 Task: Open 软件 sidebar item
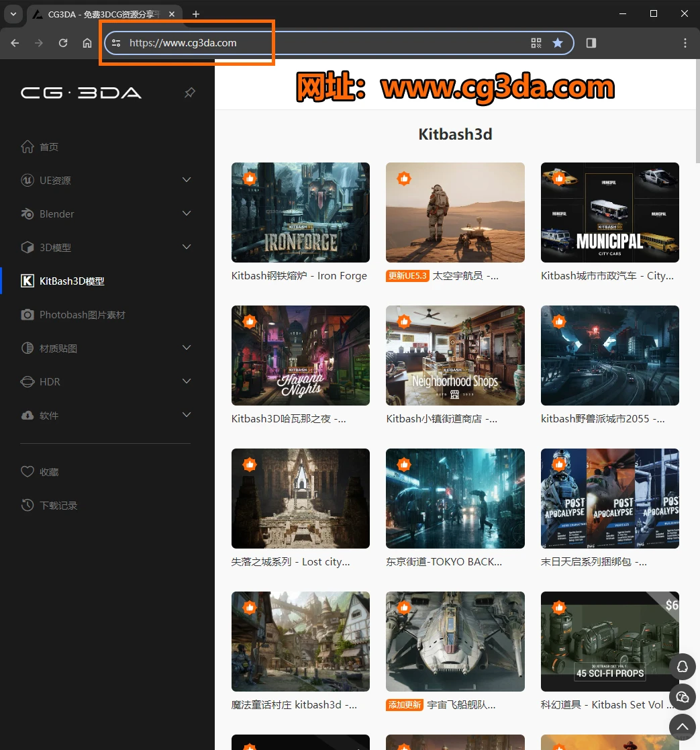pyautogui.click(x=40, y=415)
